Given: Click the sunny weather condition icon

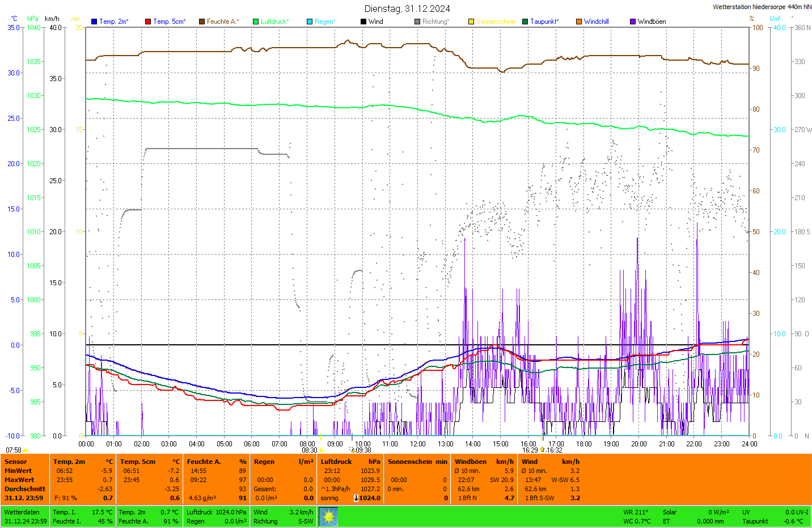Looking at the screenshot, I should click(328, 517).
